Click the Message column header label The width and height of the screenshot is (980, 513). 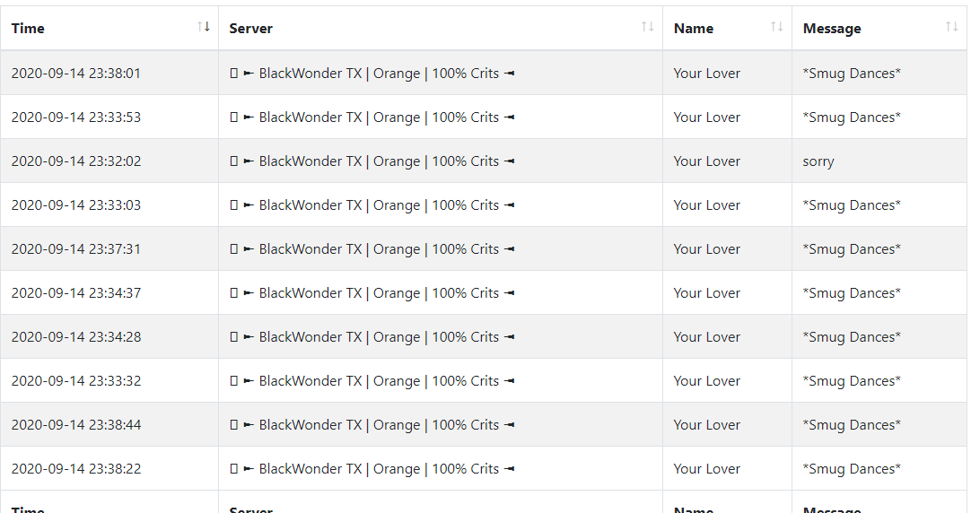832,29
